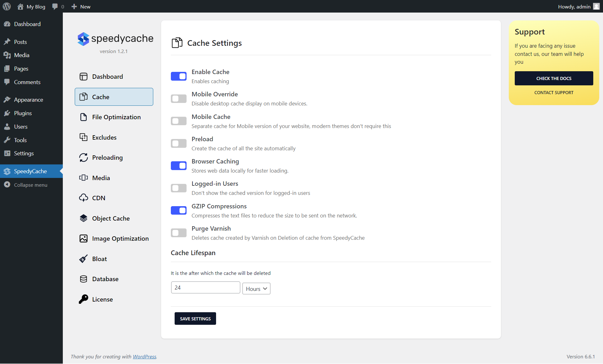The image size is (603, 364).
Task: Click the 'version 1.2.1' text
Action: tap(114, 51)
